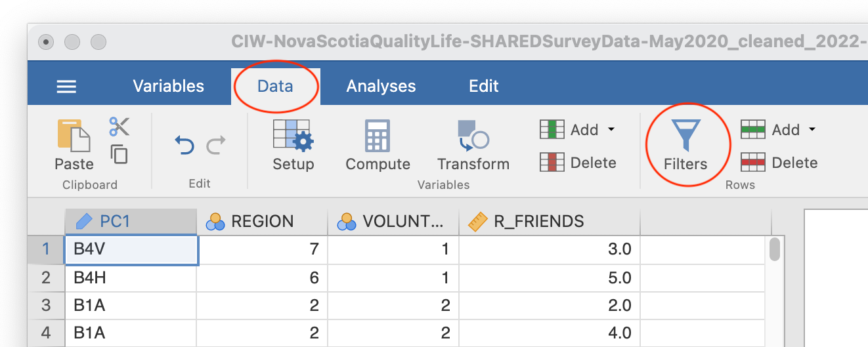Image resolution: width=868 pixels, height=347 pixels.
Task: Undo the last edit
Action: point(184,144)
